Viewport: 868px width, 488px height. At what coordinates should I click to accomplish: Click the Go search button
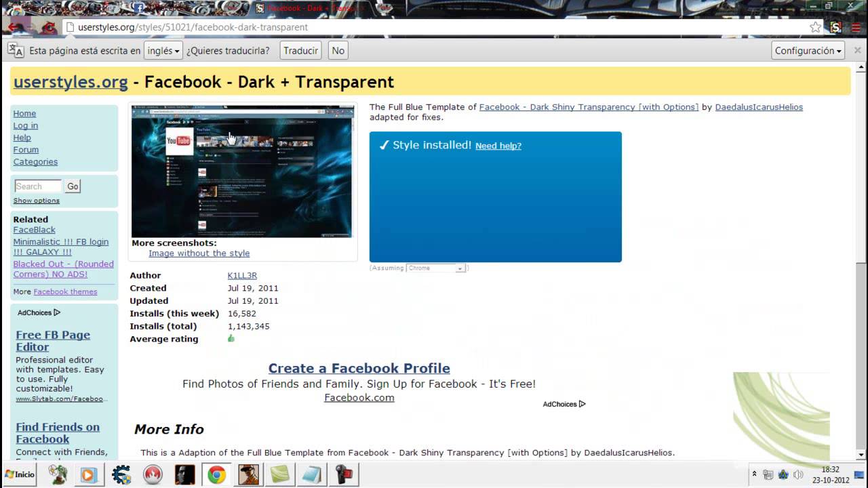click(x=73, y=186)
